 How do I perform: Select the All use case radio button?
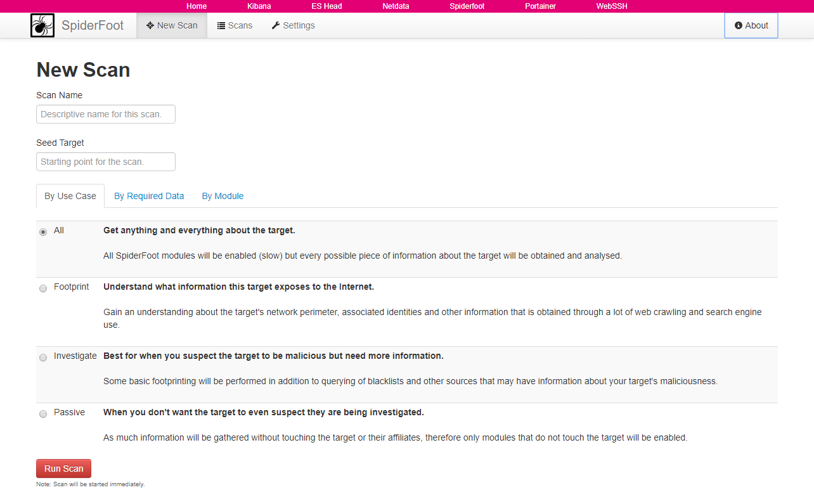43,232
